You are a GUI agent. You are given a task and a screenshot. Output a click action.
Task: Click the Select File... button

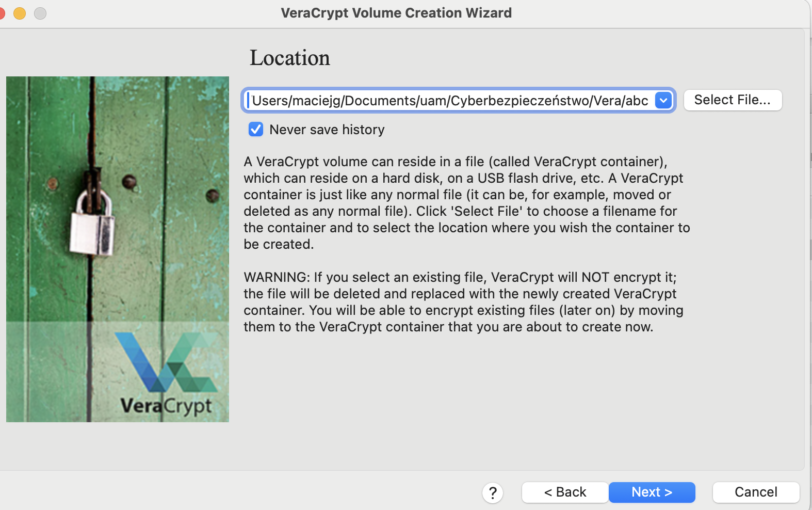(733, 100)
